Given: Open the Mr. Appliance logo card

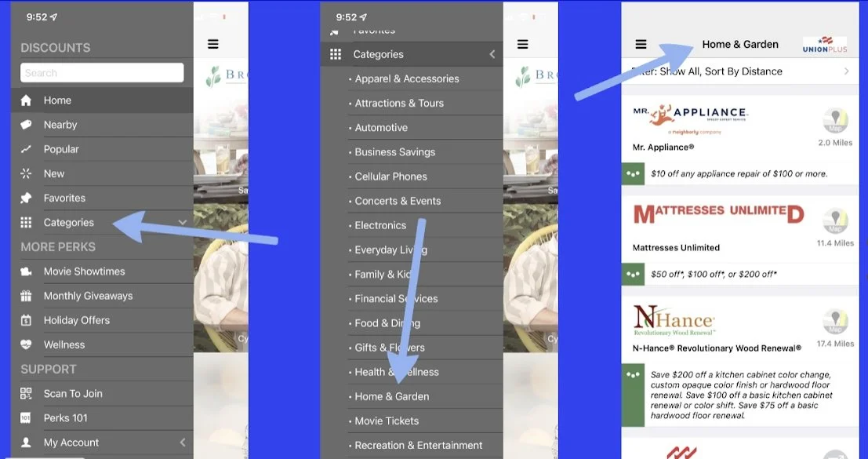Looking at the screenshot, I should [690, 118].
